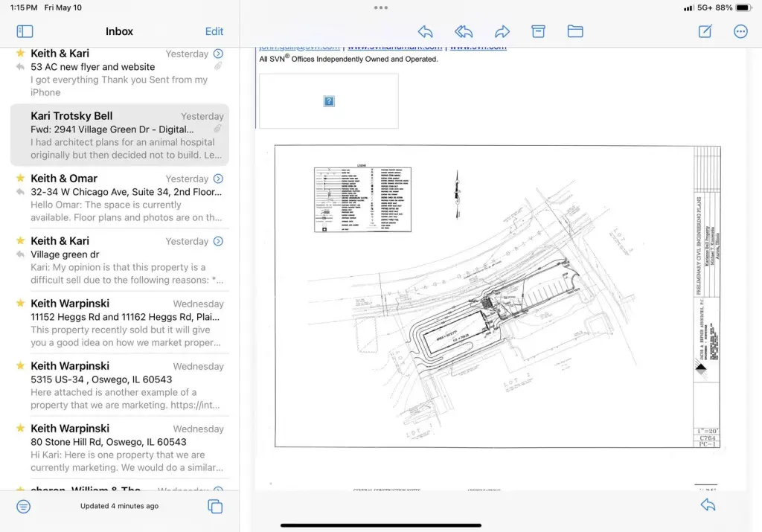Tap the bottom-right quick reply arrow
This screenshot has width=762, height=532.
coord(708,505)
